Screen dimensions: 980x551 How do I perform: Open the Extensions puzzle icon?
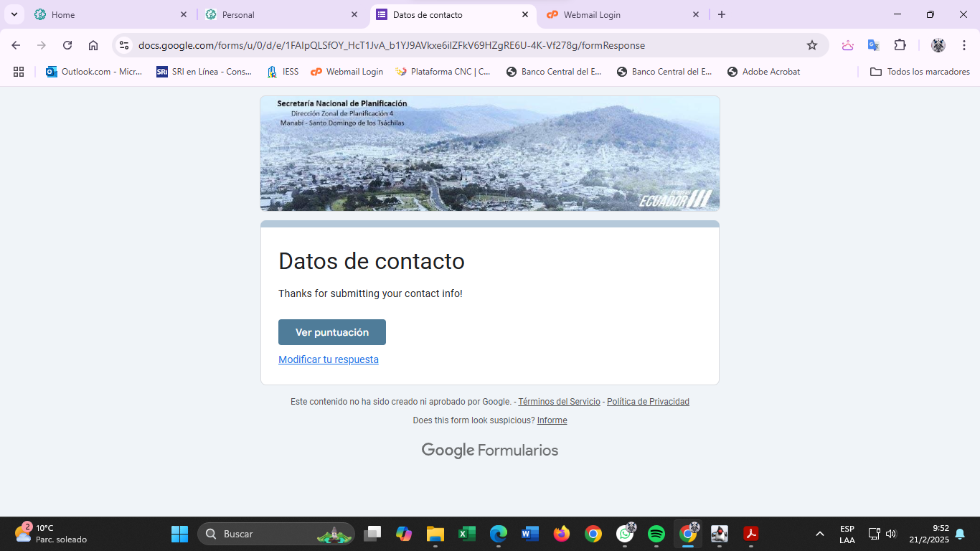(x=900, y=45)
